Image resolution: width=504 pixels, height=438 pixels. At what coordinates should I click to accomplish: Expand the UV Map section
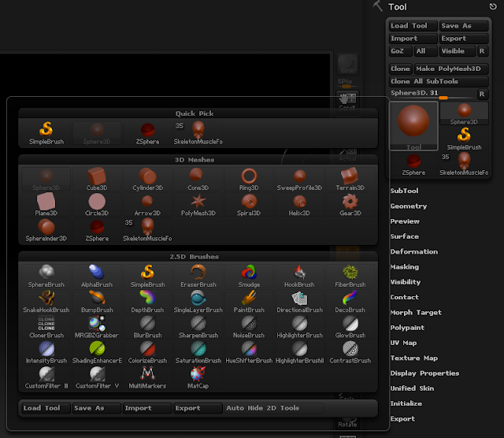(x=403, y=343)
